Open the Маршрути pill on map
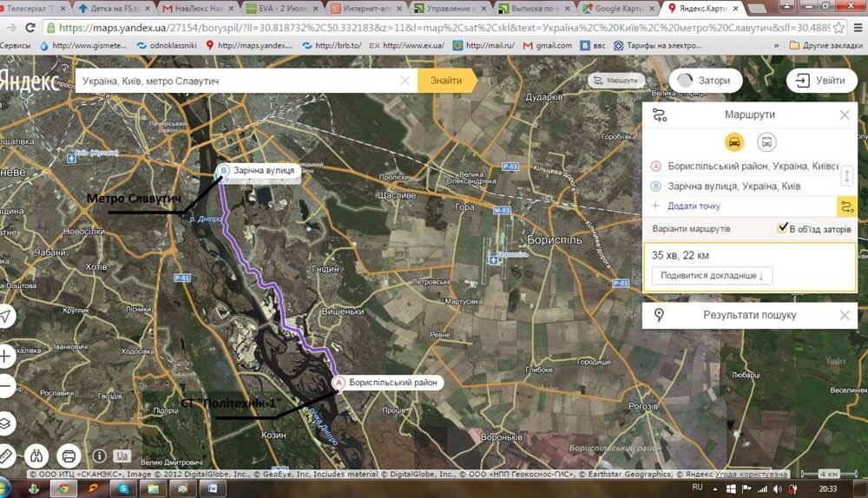Screen dimensions: 868x498 coord(616,81)
